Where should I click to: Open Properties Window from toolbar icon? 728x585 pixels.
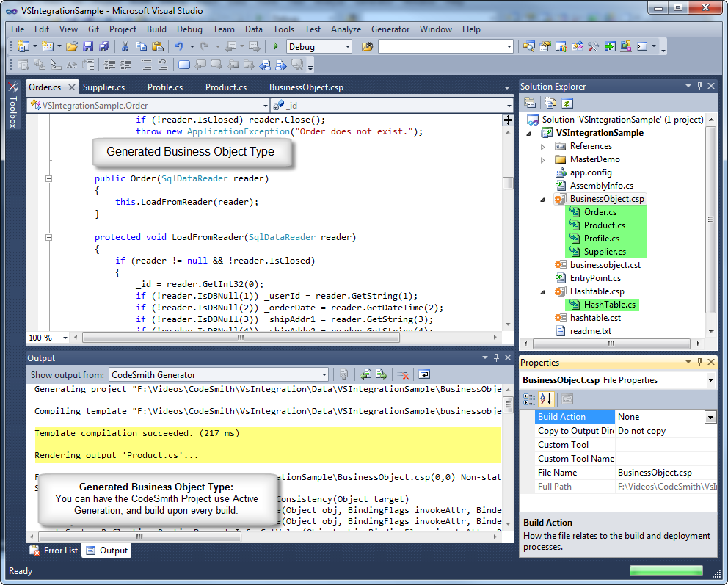pyautogui.click(x=545, y=46)
